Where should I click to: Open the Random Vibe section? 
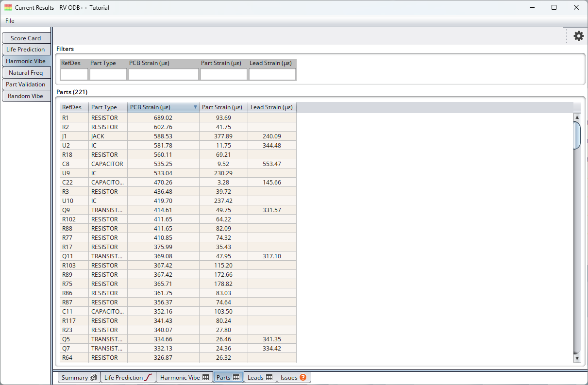pos(26,96)
